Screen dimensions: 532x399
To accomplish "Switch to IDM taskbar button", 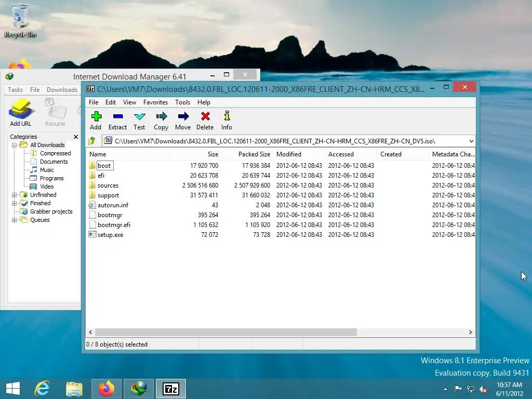I will click(139, 389).
